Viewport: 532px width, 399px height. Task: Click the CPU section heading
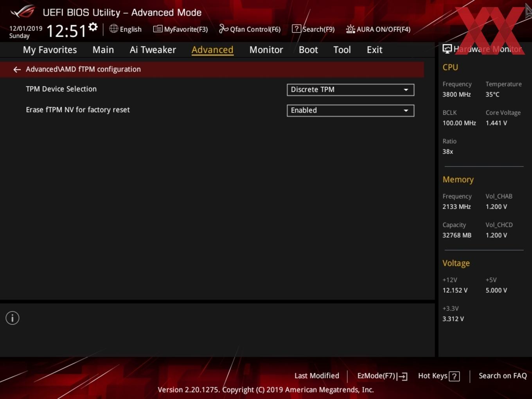point(450,67)
